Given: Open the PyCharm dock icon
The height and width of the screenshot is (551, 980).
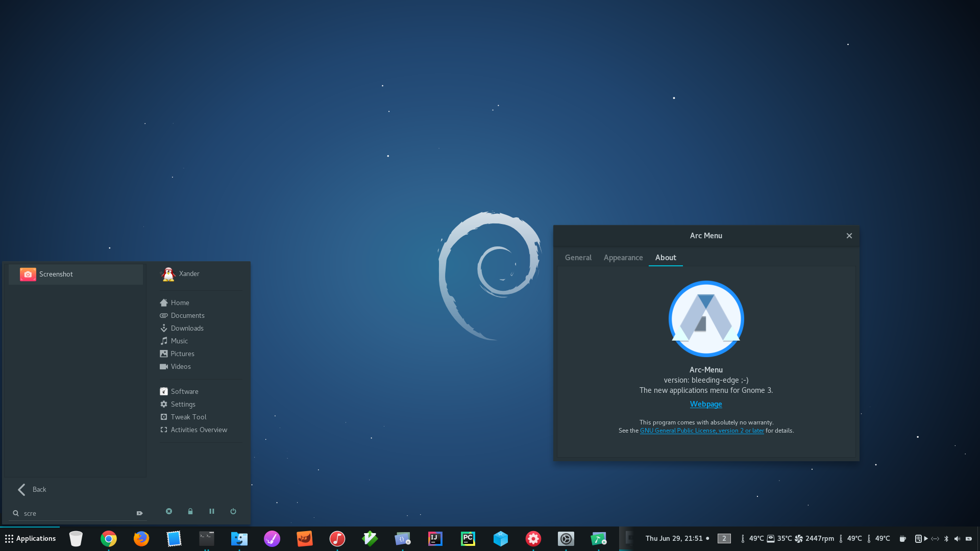Looking at the screenshot, I should (x=468, y=539).
